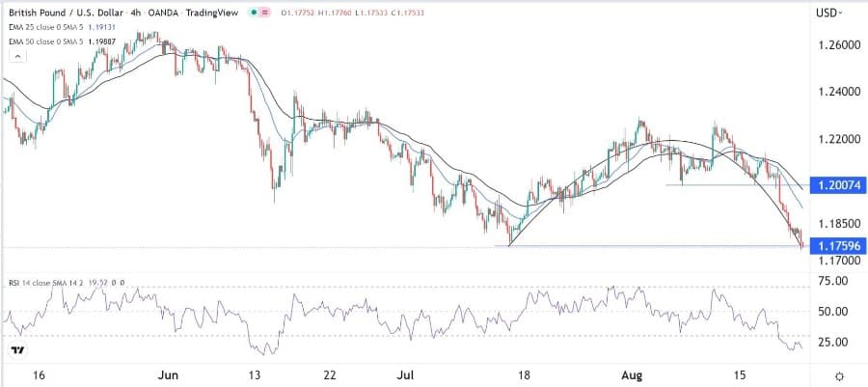Click the Aug label on time axis
This screenshot has width=868, height=387.
click(x=646, y=373)
